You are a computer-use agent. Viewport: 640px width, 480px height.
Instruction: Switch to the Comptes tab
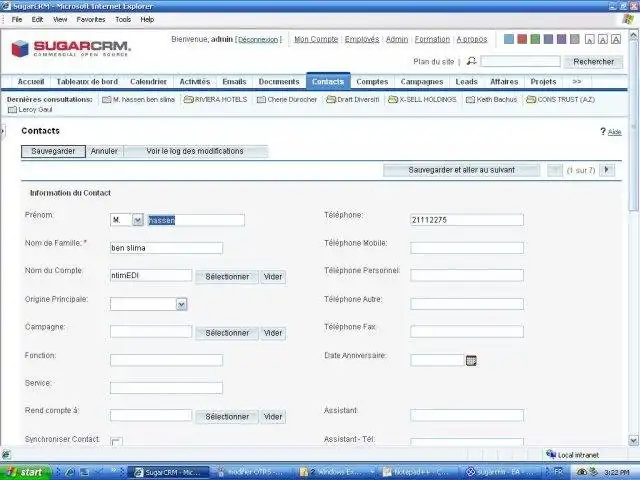coord(372,82)
